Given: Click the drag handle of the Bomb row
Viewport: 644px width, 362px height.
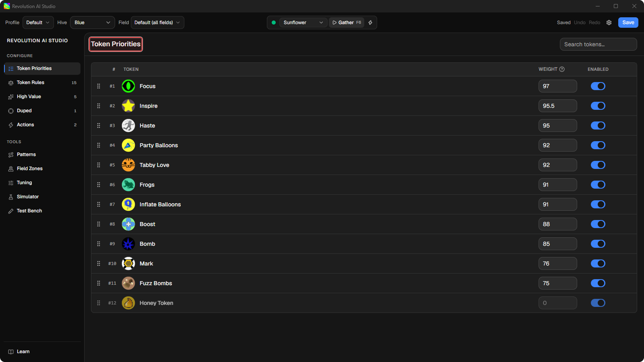Looking at the screenshot, I should [99, 244].
